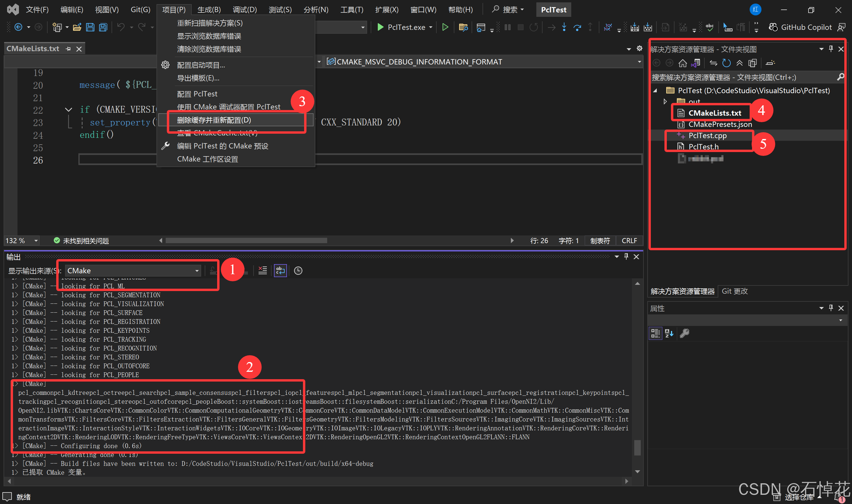Pin the Solution Explorer panel

click(831, 49)
